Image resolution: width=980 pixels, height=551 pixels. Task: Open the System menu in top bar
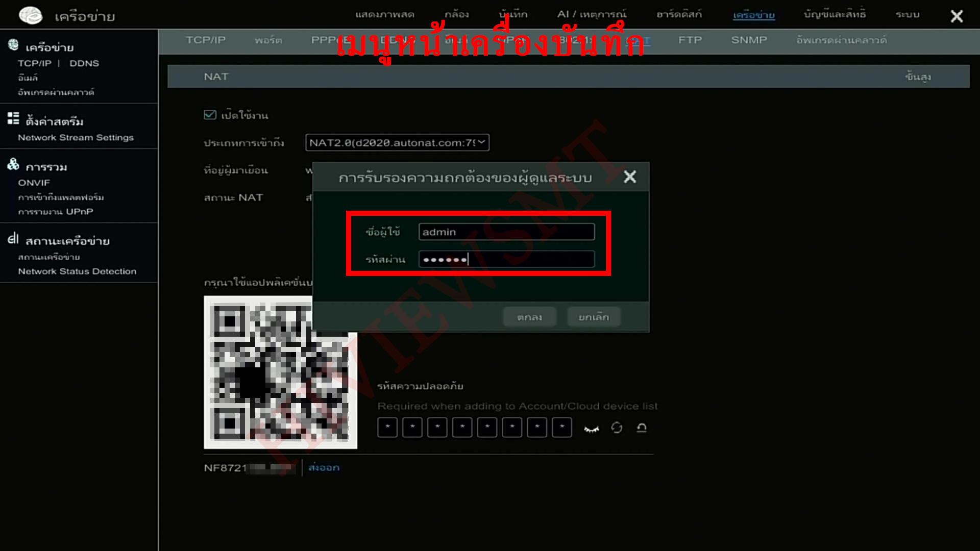tap(908, 14)
